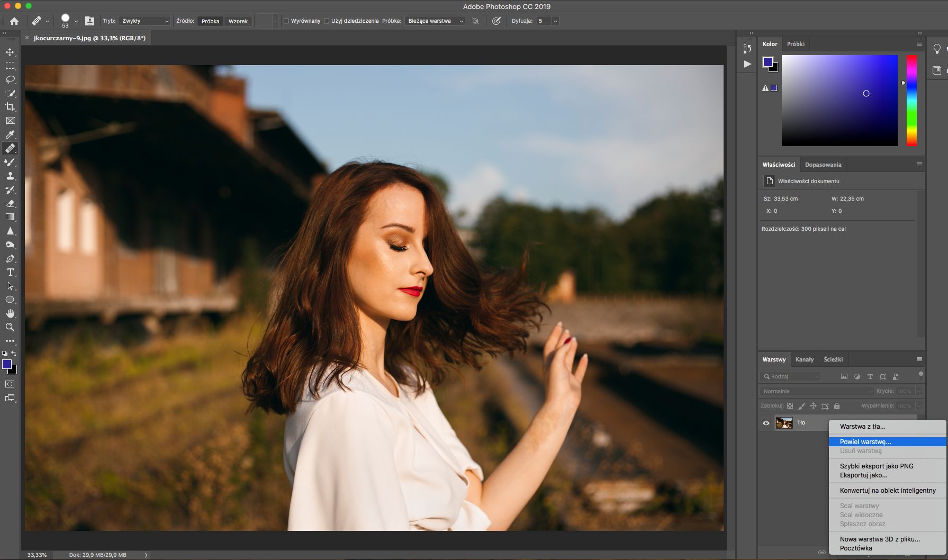Toggle lock all padlock icon
The height and width of the screenshot is (560, 948).
(837, 406)
